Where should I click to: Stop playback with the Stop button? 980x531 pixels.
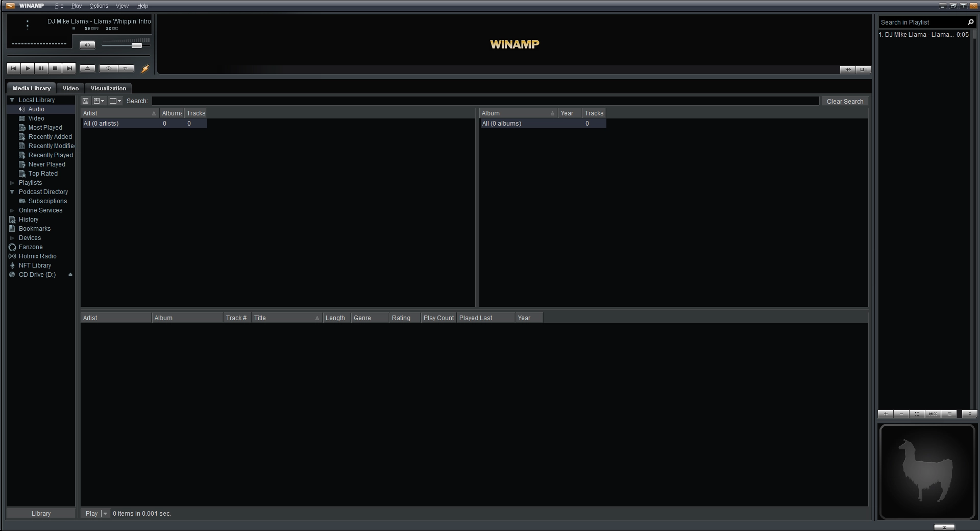pyautogui.click(x=55, y=68)
